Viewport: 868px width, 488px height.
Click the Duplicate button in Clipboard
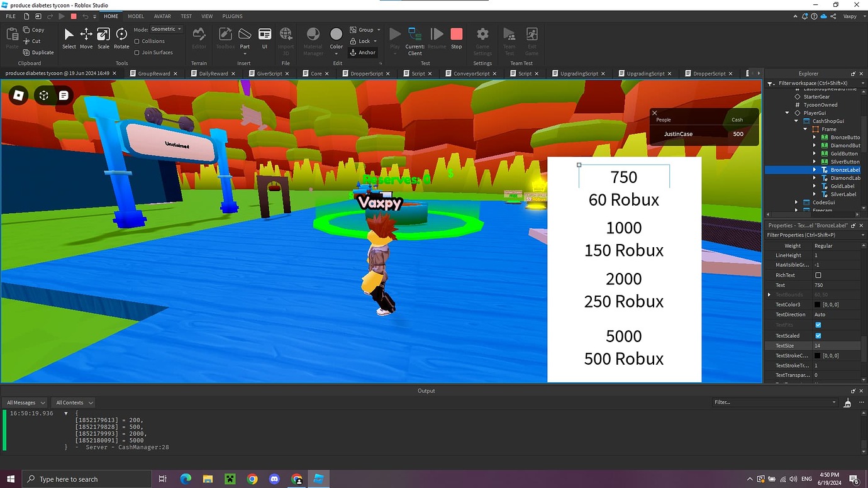38,52
